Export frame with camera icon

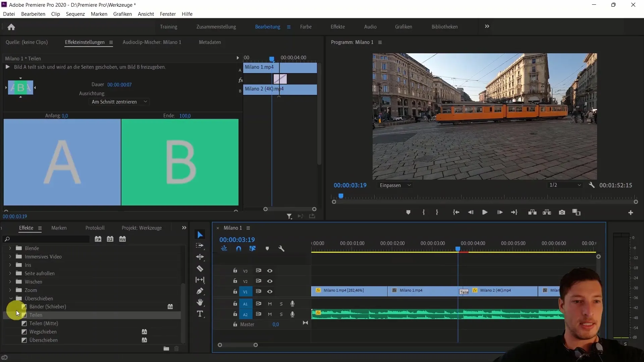tap(562, 212)
